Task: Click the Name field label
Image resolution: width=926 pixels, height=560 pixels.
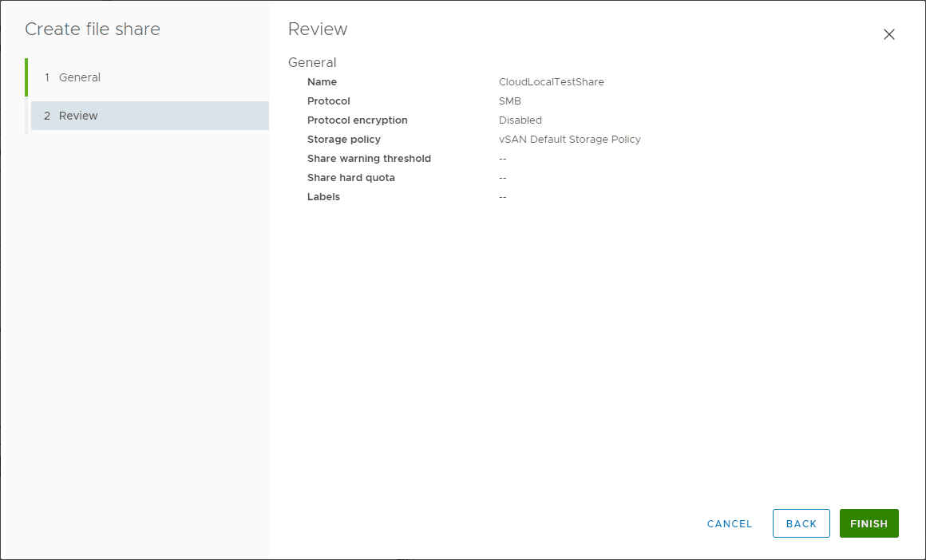Action: click(x=322, y=81)
